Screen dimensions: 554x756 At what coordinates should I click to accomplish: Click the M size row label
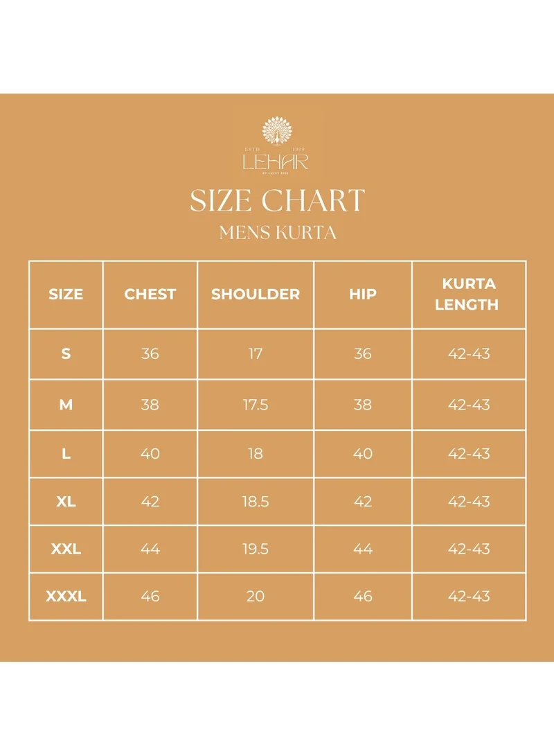(66, 405)
